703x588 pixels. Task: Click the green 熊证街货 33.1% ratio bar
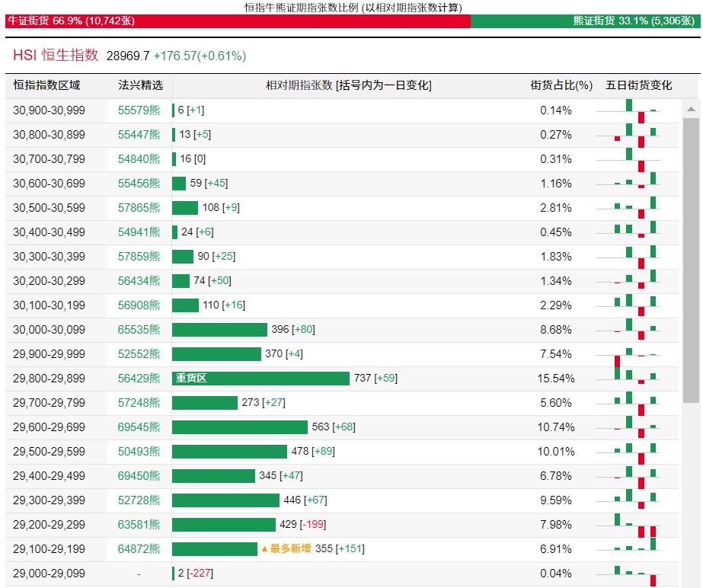pos(585,21)
